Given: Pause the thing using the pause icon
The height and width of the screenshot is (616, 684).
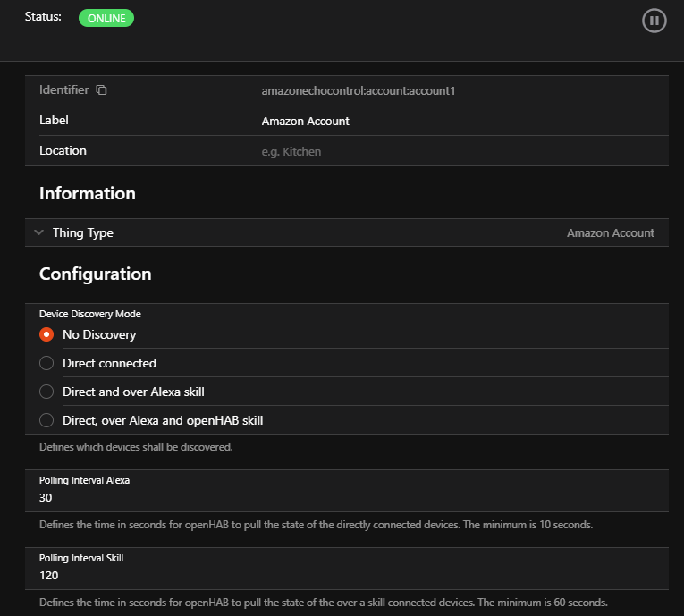Looking at the screenshot, I should coord(654,21).
